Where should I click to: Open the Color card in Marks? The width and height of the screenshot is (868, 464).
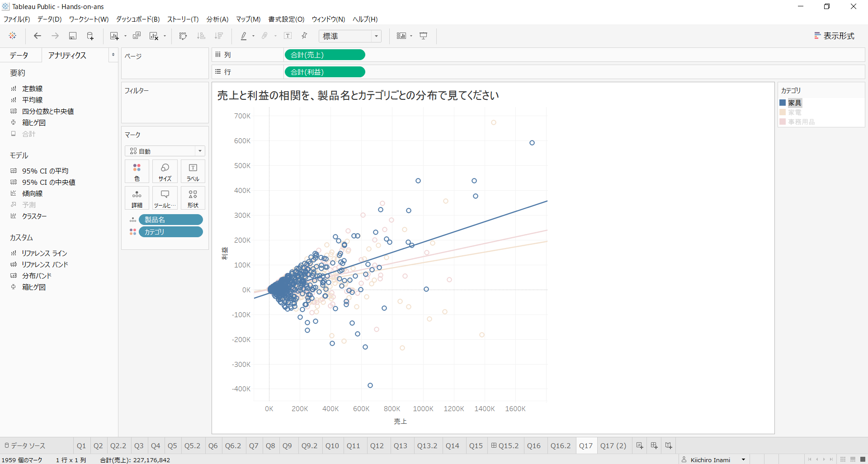137,171
